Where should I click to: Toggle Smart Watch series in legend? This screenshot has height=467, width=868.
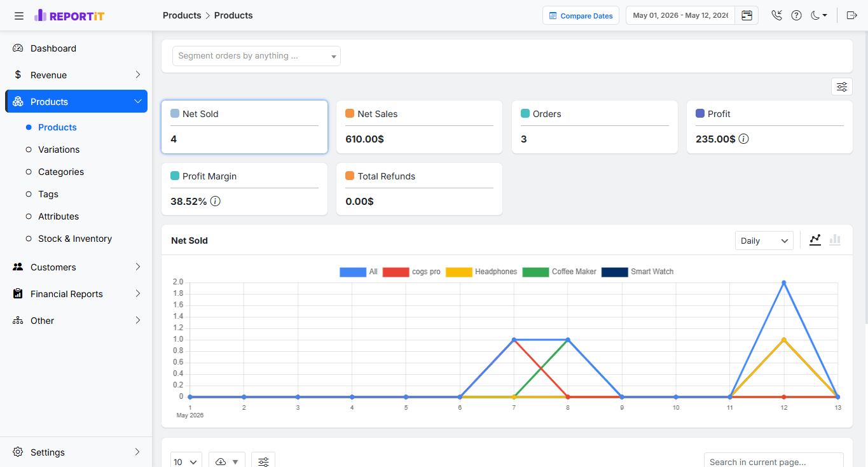point(638,272)
